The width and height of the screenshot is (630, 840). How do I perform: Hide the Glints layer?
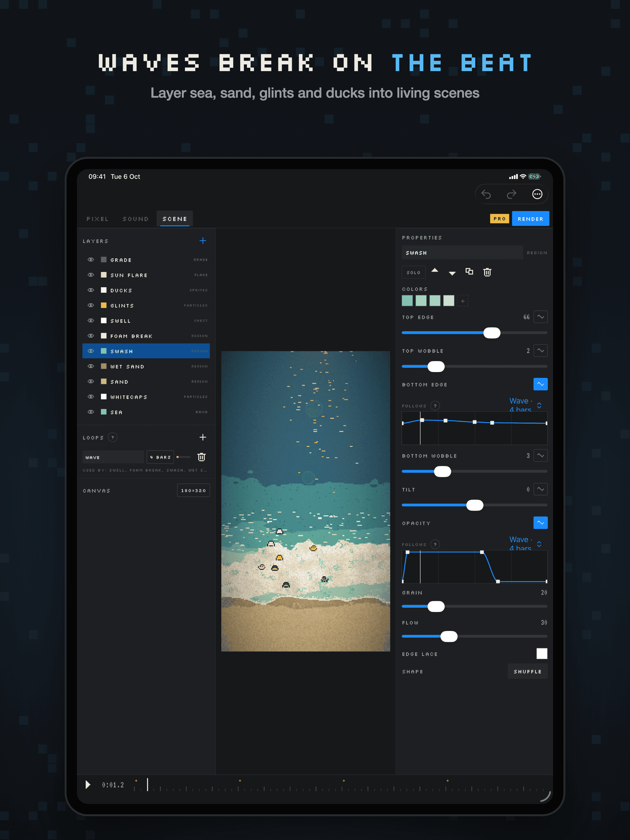[x=91, y=305]
